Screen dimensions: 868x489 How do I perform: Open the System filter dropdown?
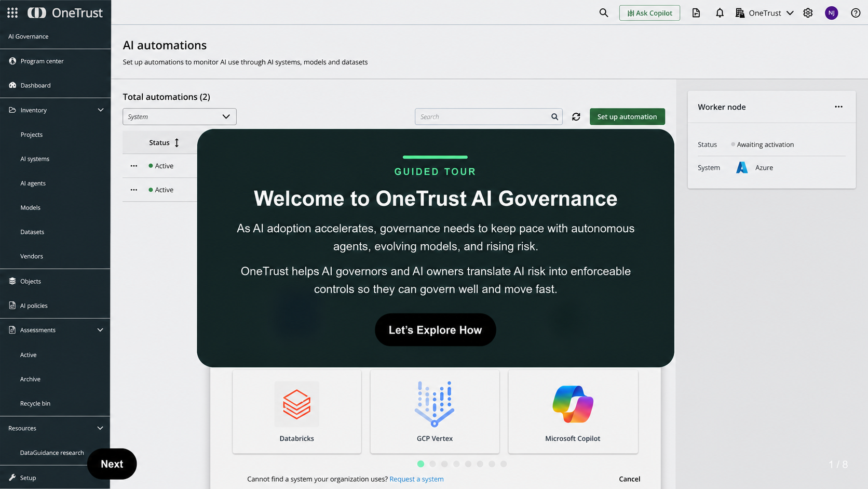click(180, 117)
